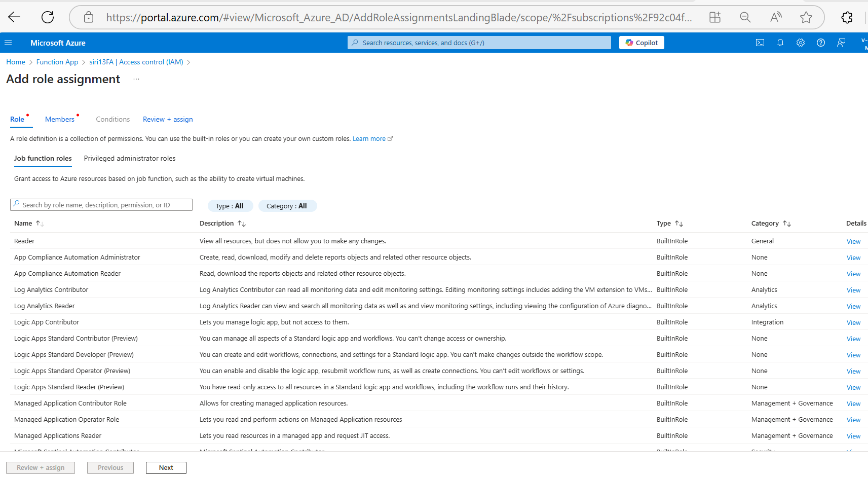Go to Function App breadcrumb
Image resolution: width=868 pixels, height=478 pixels.
pos(57,62)
